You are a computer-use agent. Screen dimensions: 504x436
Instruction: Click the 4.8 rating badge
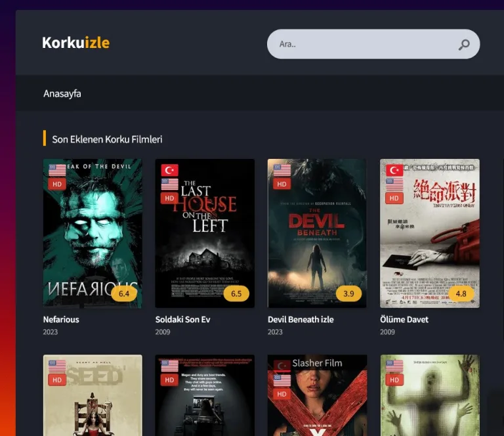pos(461,294)
